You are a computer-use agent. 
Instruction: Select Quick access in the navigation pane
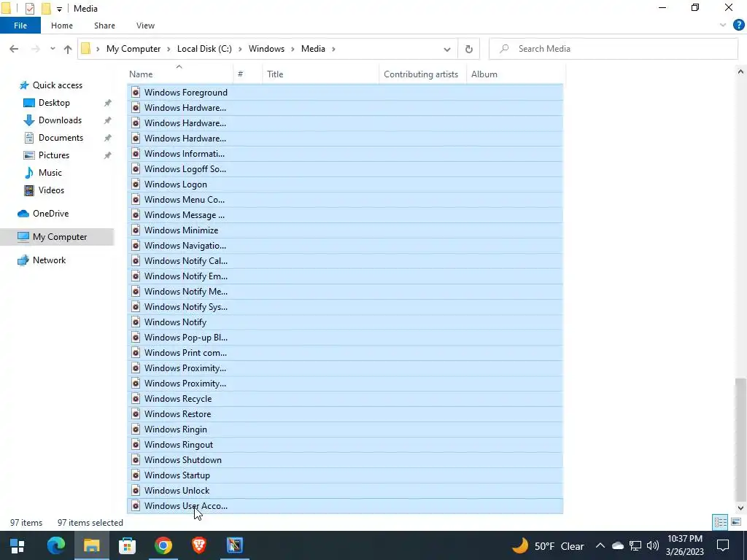point(57,85)
